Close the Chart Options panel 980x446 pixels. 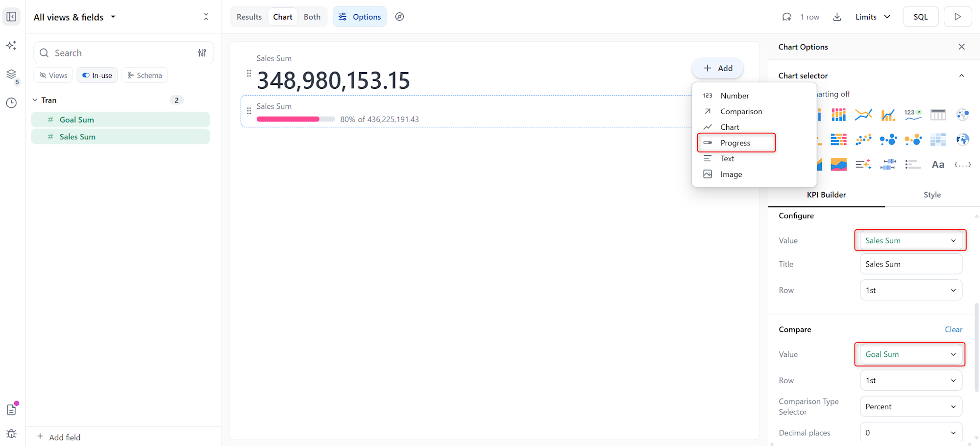[961, 47]
